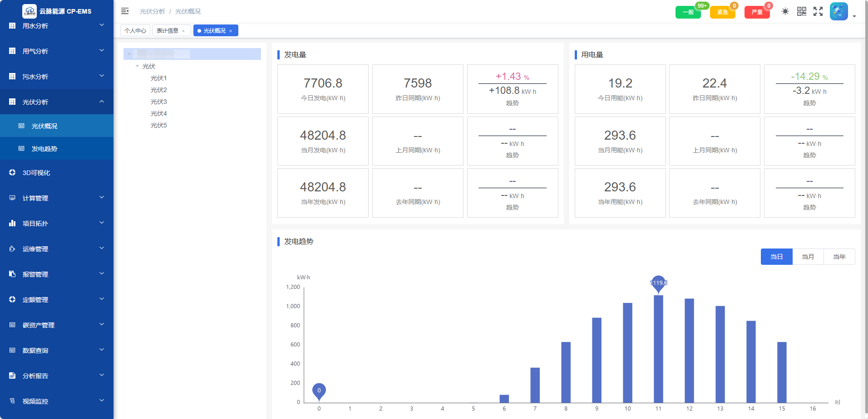Click the user avatar icon
The width and height of the screenshot is (868, 419).
[x=838, y=11]
